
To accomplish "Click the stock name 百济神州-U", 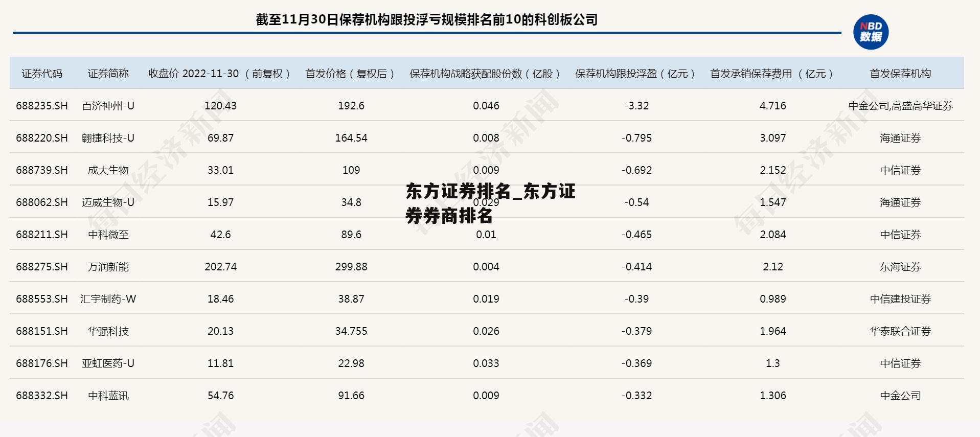I will [x=108, y=106].
